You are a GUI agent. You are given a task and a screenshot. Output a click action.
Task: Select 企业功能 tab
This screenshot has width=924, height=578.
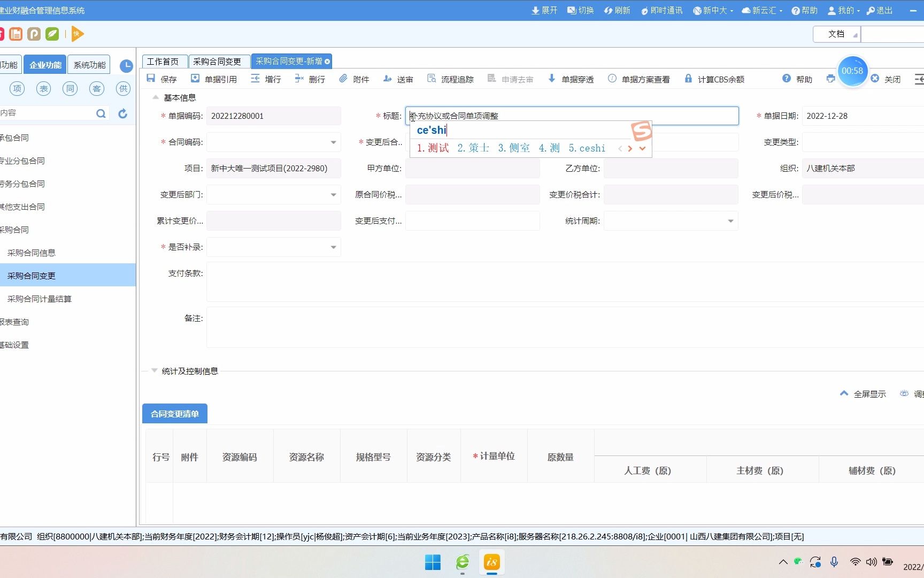45,65
